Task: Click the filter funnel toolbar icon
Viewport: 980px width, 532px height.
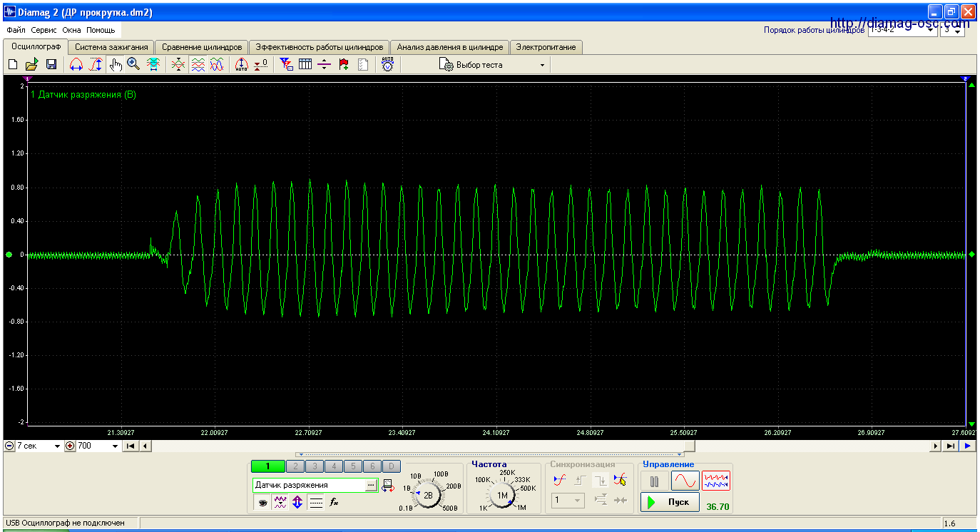Action: click(x=286, y=64)
